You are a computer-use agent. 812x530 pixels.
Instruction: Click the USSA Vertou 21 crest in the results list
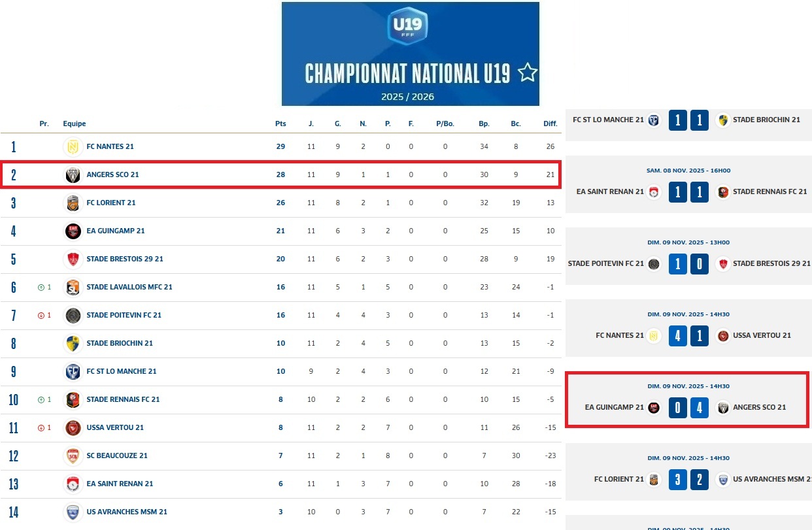[x=722, y=335]
